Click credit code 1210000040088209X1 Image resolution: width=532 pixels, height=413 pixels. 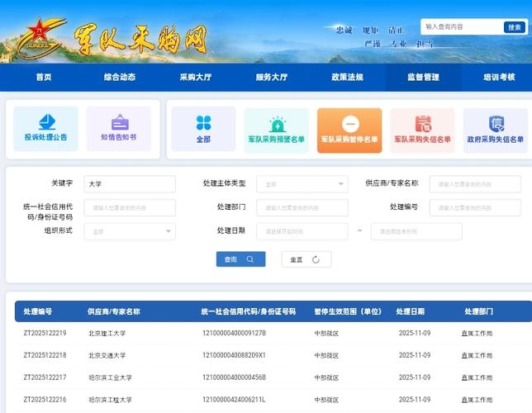(x=234, y=355)
